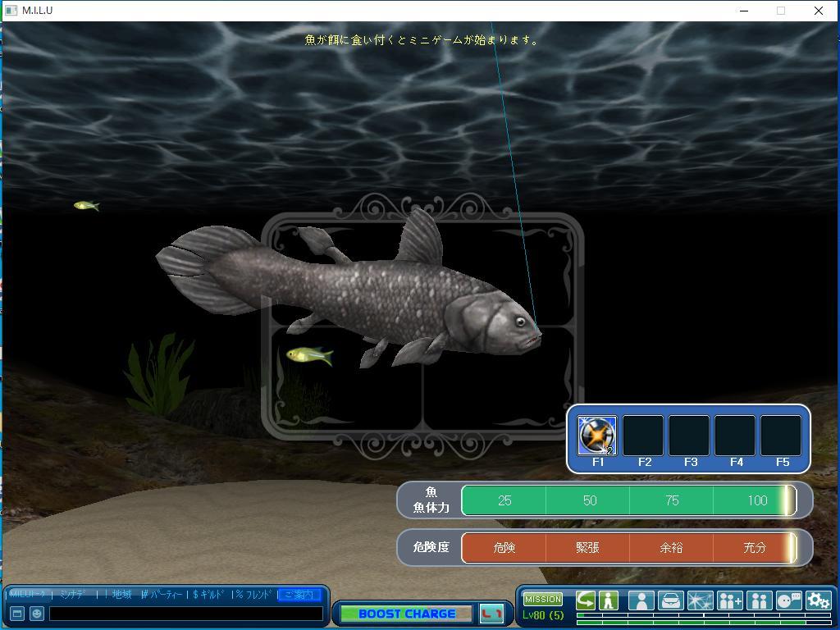Open the inventory bag icon
840x630 pixels.
point(670,600)
